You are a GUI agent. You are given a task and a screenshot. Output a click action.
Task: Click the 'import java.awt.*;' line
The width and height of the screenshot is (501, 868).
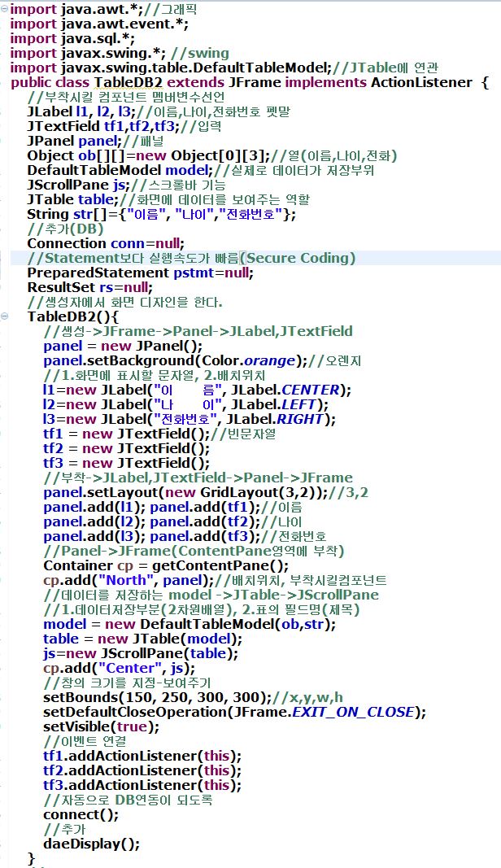pyautogui.click(x=103, y=10)
